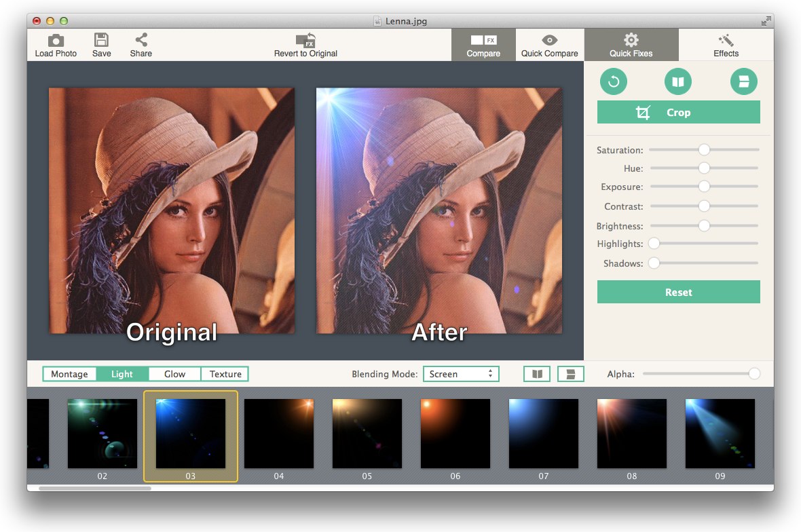Screen dimensions: 801x532
Task: Adjust the Saturation slider
Action: (704, 149)
